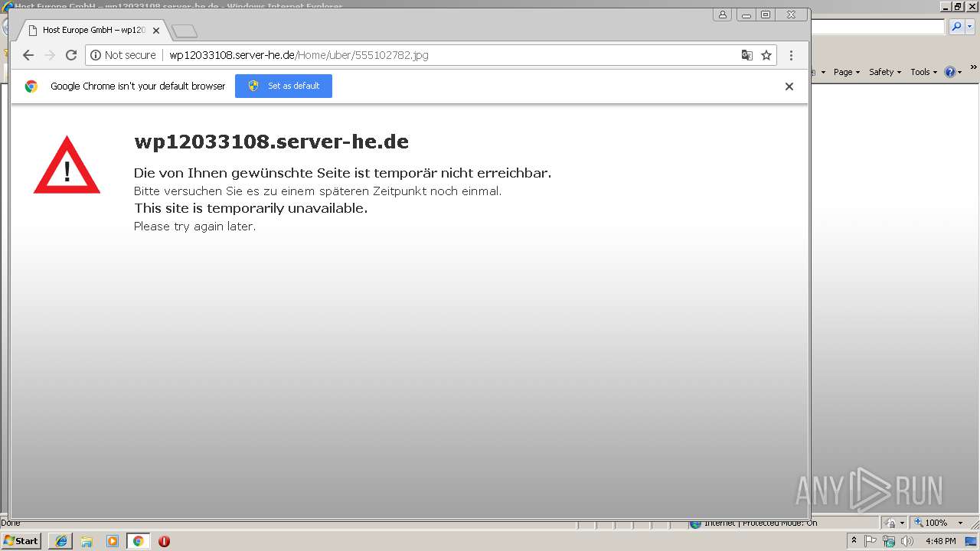Show hidden system tray icons
This screenshot has width=980, height=551.
(x=854, y=541)
